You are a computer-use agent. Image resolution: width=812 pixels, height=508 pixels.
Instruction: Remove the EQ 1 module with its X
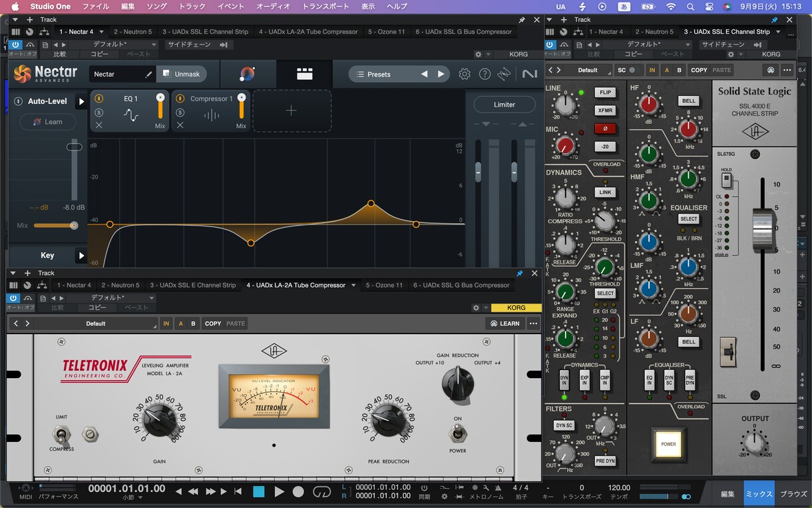coord(99,125)
